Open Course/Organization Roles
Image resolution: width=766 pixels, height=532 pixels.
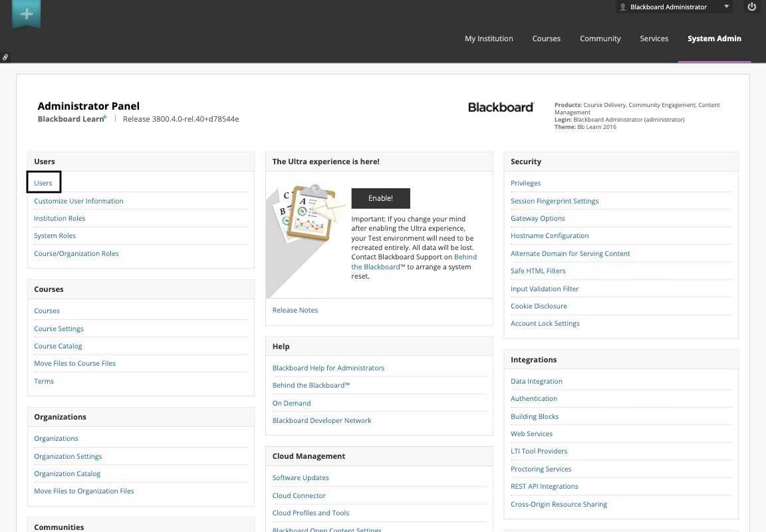tap(76, 253)
